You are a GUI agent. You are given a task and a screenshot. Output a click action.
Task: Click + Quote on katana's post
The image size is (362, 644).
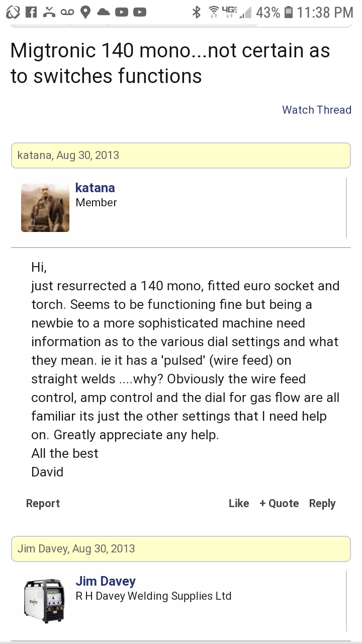(x=279, y=503)
